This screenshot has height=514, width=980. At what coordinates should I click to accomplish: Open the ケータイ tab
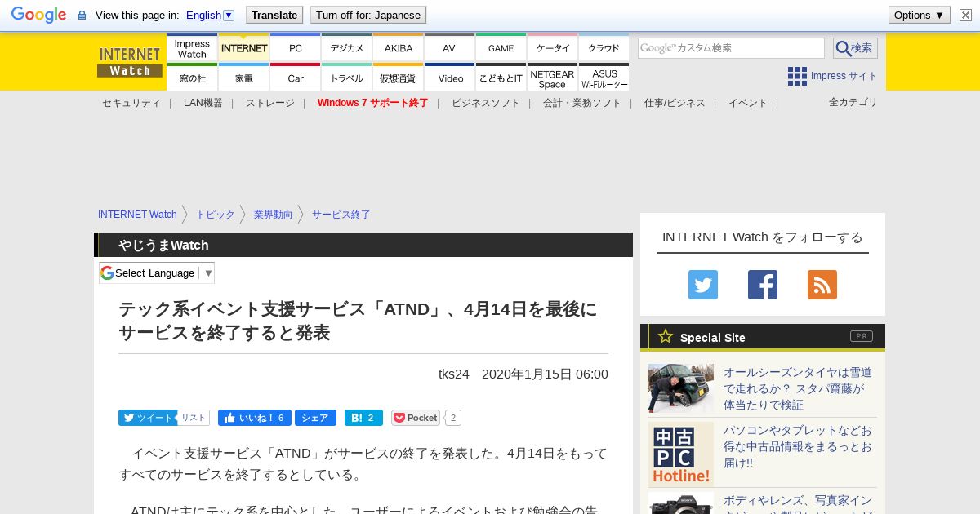(x=553, y=48)
